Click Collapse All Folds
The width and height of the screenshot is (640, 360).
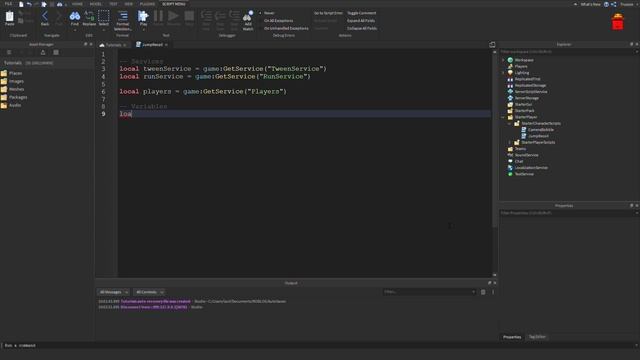tap(362, 28)
